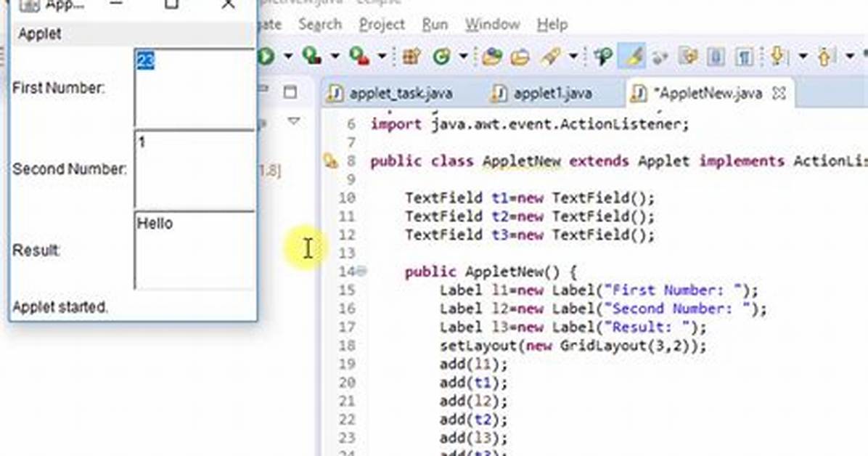Viewport: 868px width, 456px height.
Task: Click the 'add(l2);' code line
Action: pyautogui.click(x=473, y=401)
